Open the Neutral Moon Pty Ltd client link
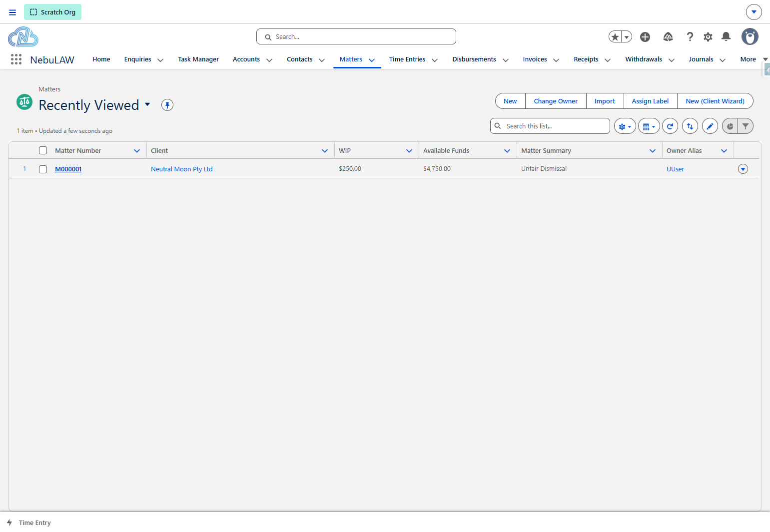770x532 pixels. [x=182, y=169]
